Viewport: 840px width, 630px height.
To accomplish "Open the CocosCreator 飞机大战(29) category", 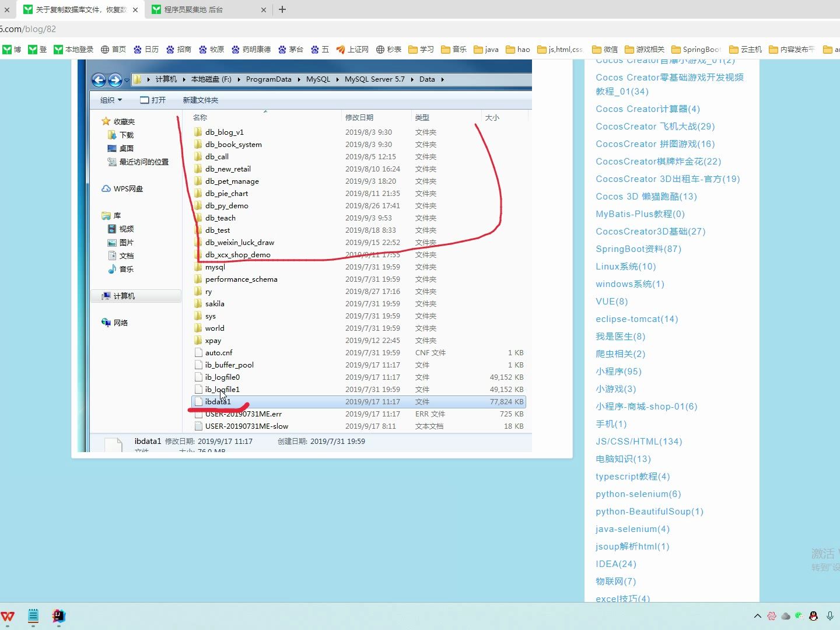I will click(x=655, y=127).
